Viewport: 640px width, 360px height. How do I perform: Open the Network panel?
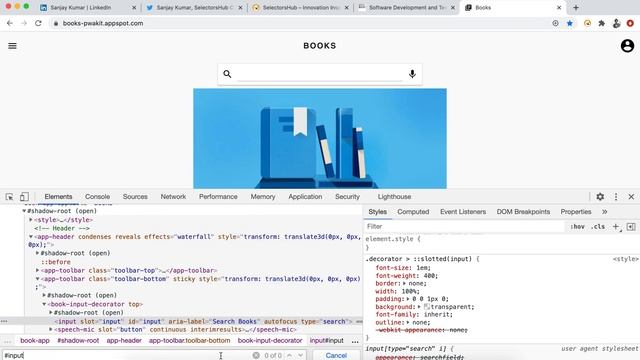coord(173,197)
